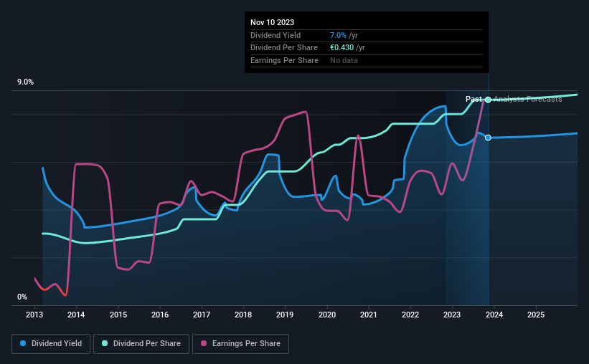This screenshot has width=589, height=364.
Task: Toggle the Earnings Per Share legend button
Action: pos(240,344)
